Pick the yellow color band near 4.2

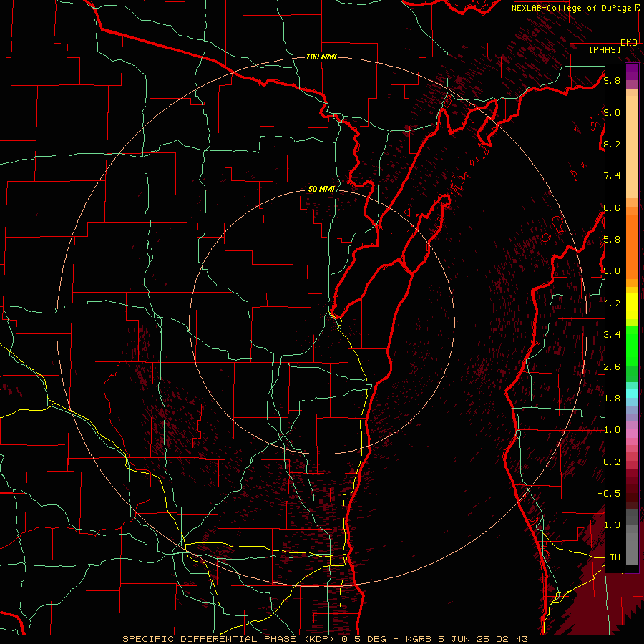tap(632, 306)
